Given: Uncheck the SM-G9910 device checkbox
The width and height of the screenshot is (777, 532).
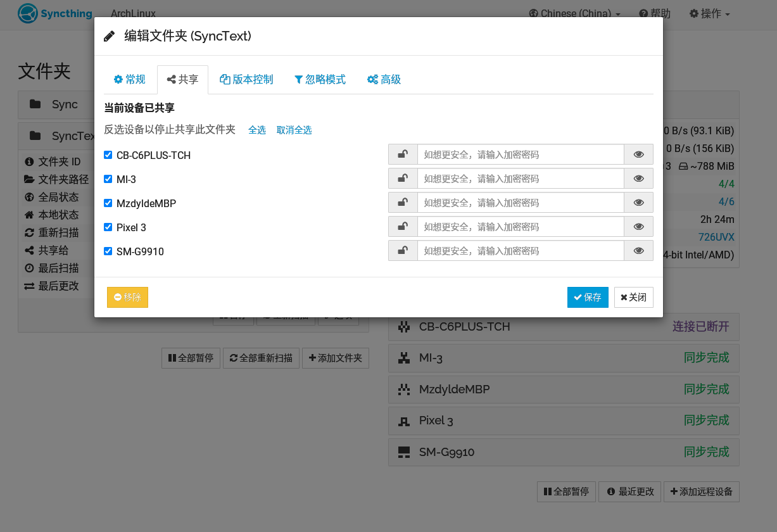Looking at the screenshot, I should click(108, 251).
